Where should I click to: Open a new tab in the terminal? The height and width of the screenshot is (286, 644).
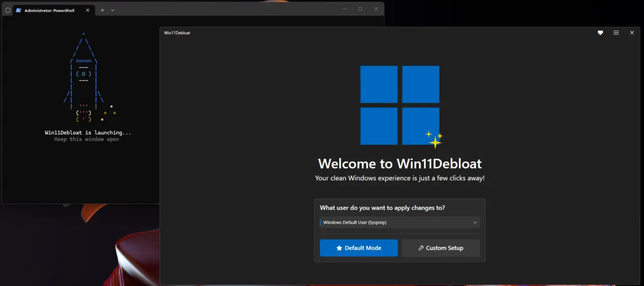tap(102, 10)
